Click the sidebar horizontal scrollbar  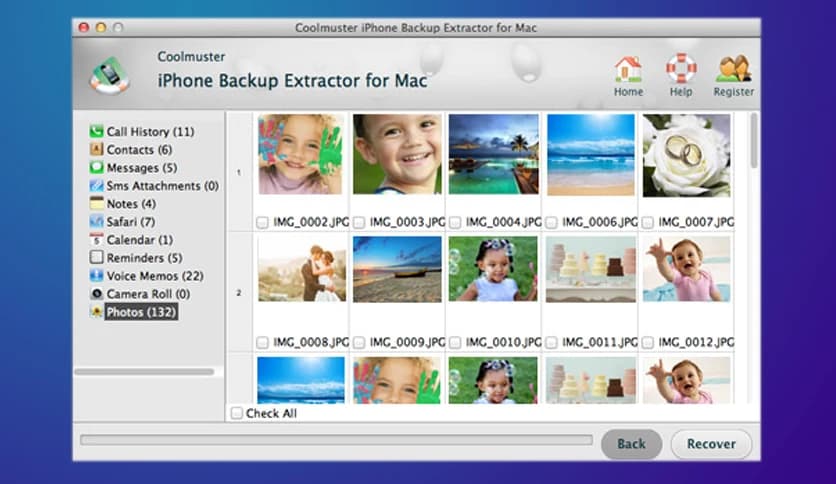coord(144,372)
